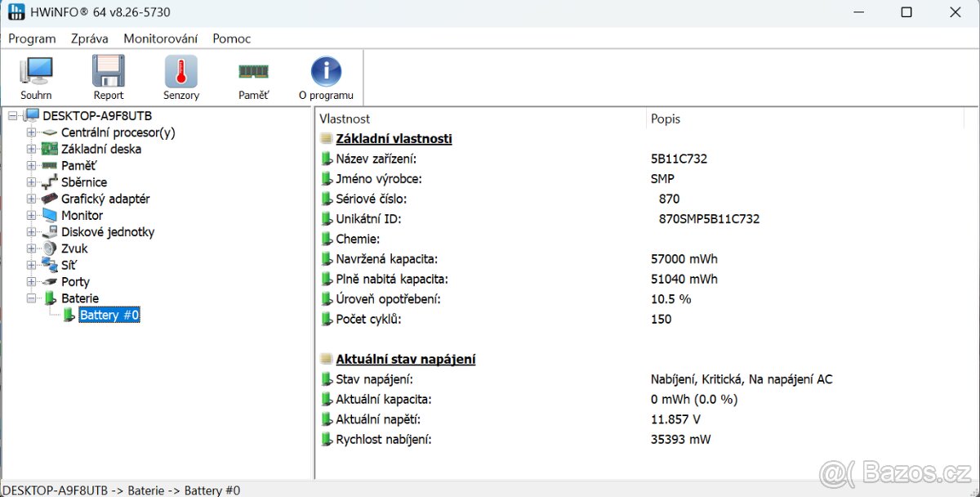Expand the Centrální procesor(y) node

click(31, 132)
